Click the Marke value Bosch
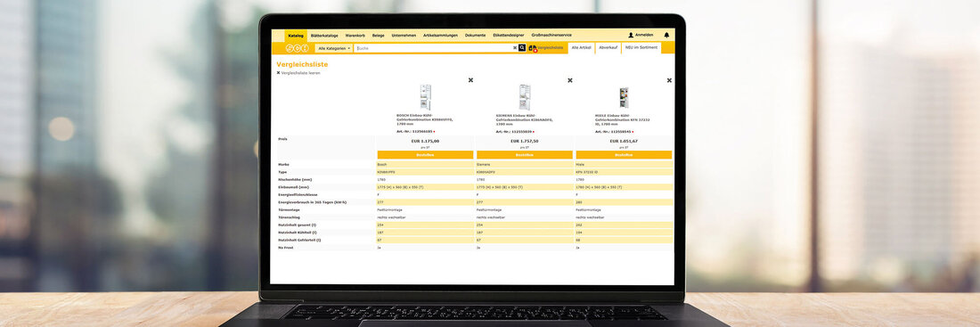 pos(382,165)
